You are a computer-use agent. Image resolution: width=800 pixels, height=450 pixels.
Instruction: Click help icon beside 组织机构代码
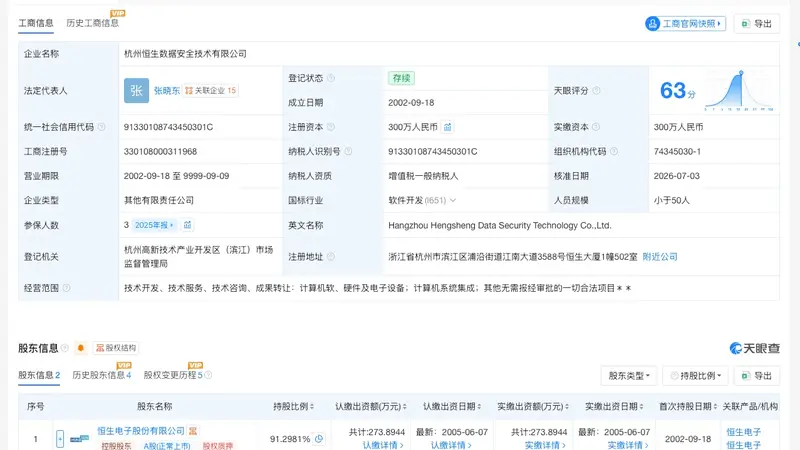click(614, 152)
